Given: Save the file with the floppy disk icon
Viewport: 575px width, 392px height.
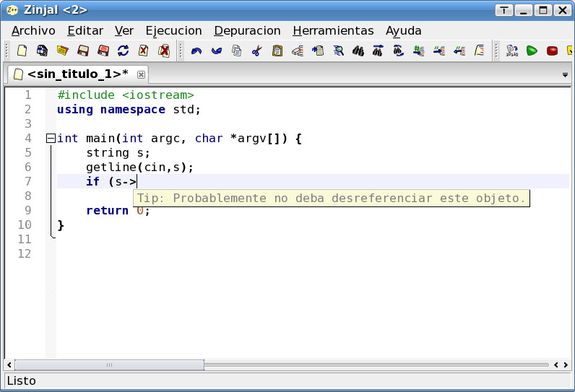Looking at the screenshot, I should coord(83,51).
